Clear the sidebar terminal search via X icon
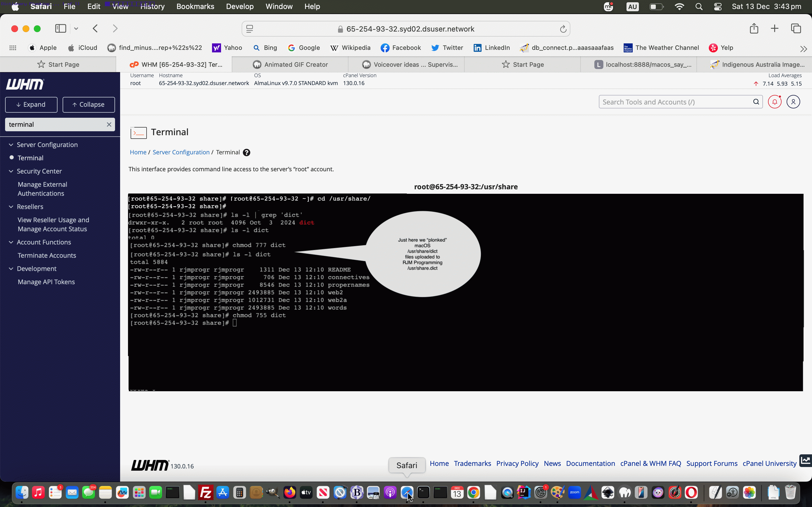 [109, 124]
